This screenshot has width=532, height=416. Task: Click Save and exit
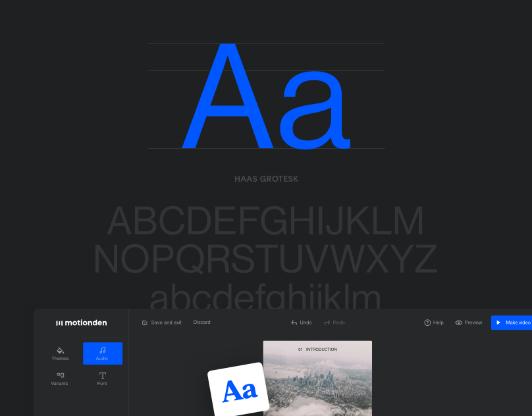click(162, 323)
